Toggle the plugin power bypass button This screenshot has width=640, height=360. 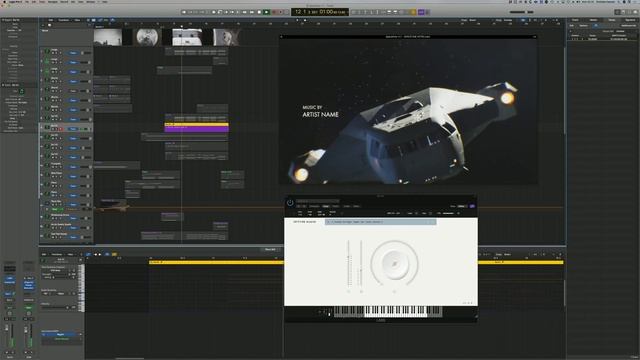pos(290,202)
